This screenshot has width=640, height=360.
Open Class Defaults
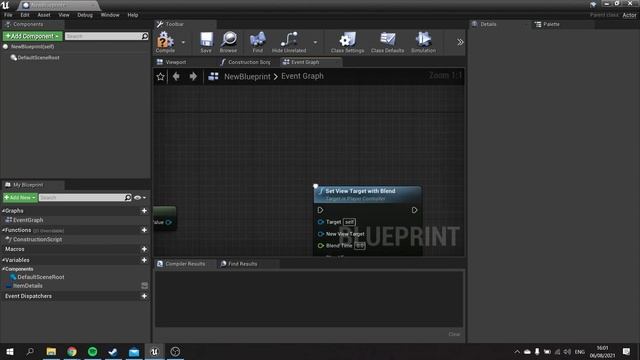[x=387, y=42]
